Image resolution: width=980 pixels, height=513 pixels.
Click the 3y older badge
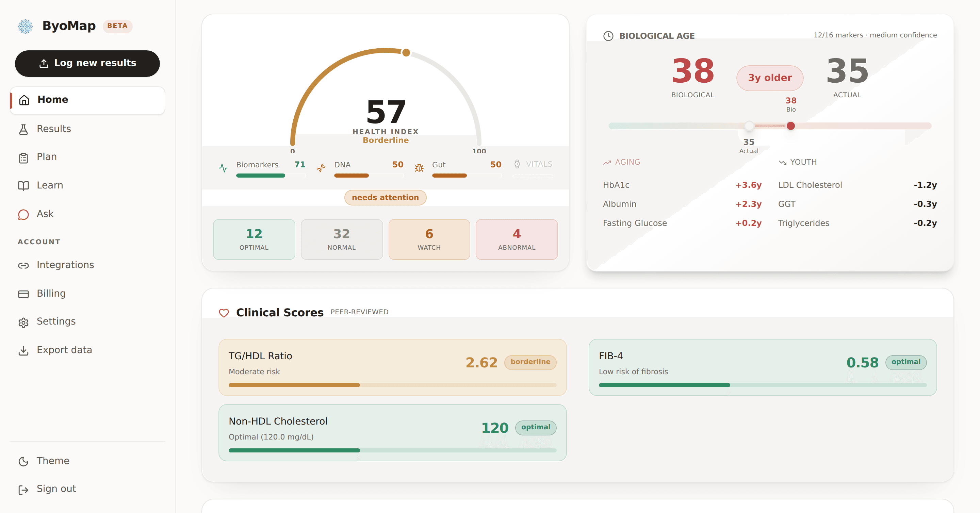click(x=770, y=78)
